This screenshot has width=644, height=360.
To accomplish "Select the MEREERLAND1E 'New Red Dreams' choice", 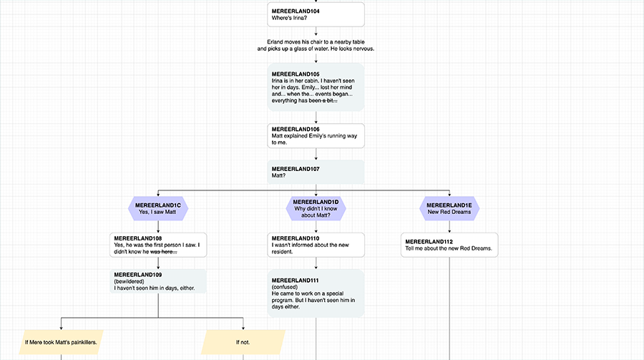I will [449, 209].
